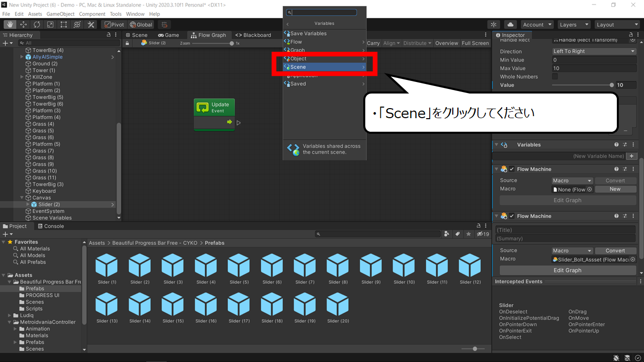Click the circular check status icon

pyautogui.click(x=638, y=357)
